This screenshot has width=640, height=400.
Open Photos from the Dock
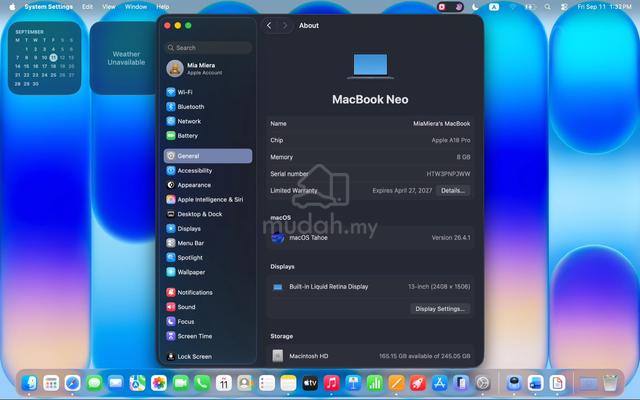pyautogui.click(x=159, y=383)
